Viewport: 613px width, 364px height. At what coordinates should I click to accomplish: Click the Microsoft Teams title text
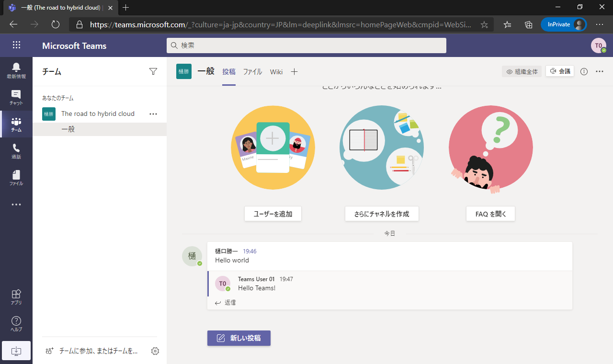click(x=74, y=46)
